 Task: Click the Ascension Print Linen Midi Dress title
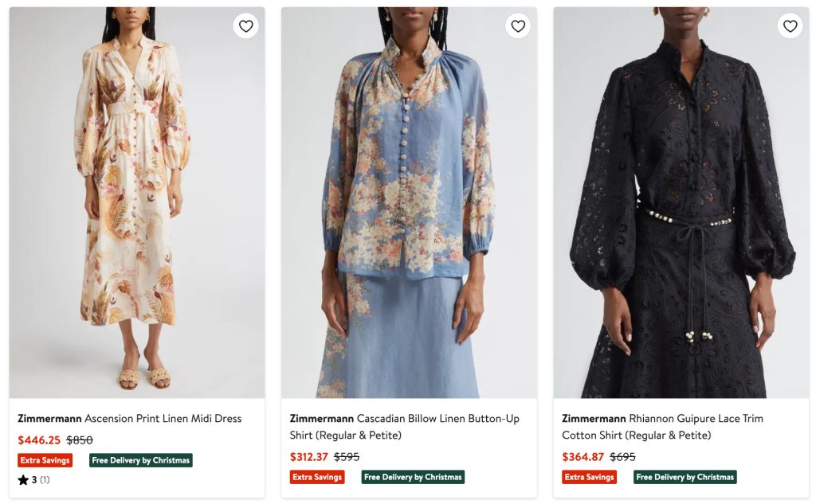pyautogui.click(x=130, y=419)
